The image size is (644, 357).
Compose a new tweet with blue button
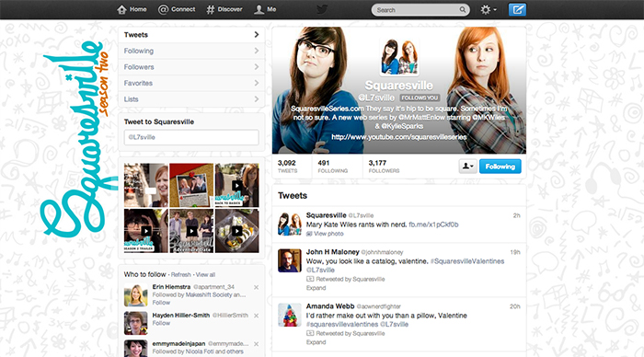tap(517, 9)
